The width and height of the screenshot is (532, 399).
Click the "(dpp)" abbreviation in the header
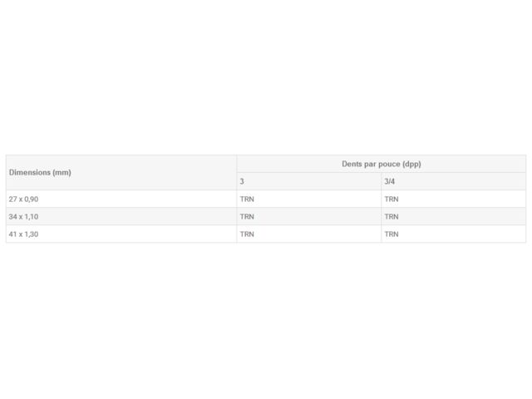pyautogui.click(x=413, y=164)
